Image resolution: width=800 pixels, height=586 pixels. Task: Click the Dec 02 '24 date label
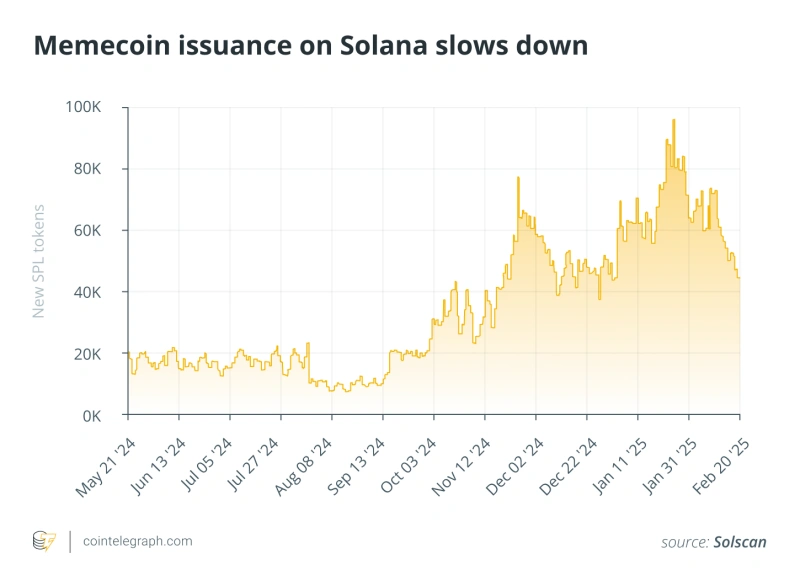(515, 467)
